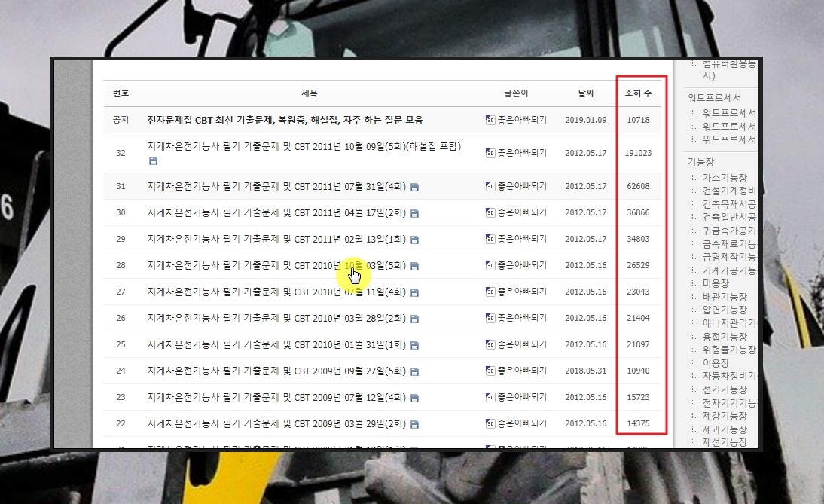Select 용접기능장 in the sidebar
The height and width of the screenshot is (504, 824).
[725, 336]
